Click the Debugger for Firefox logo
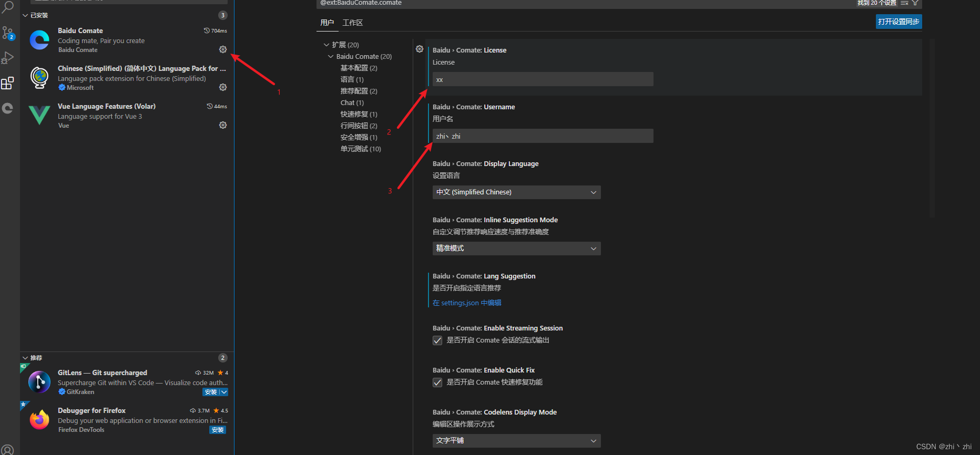 (39, 420)
